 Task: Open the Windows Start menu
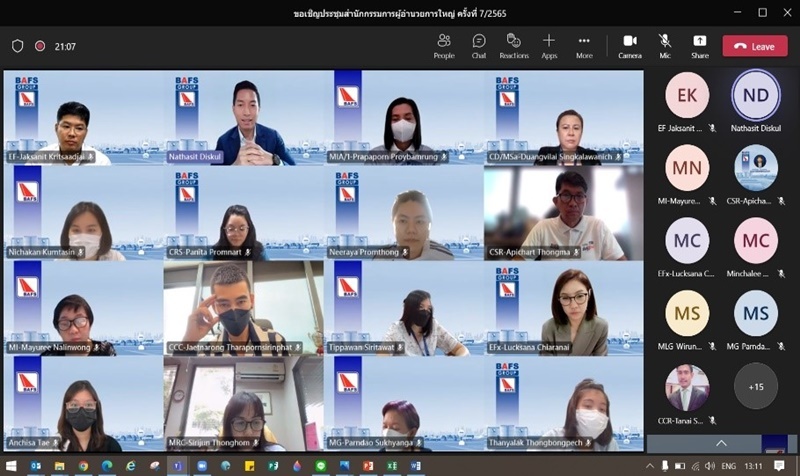[x=11, y=467]
